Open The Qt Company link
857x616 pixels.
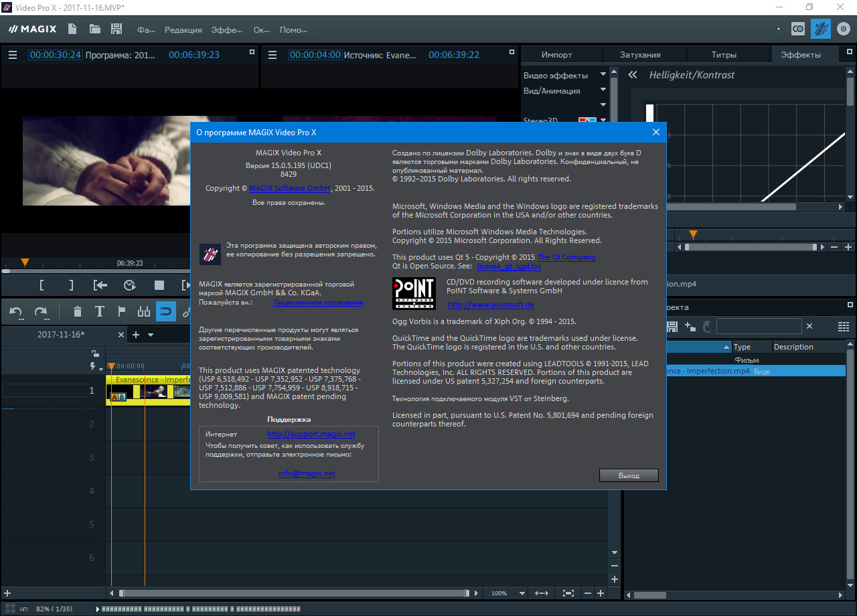pyautogui.click(x=566, y=257)
